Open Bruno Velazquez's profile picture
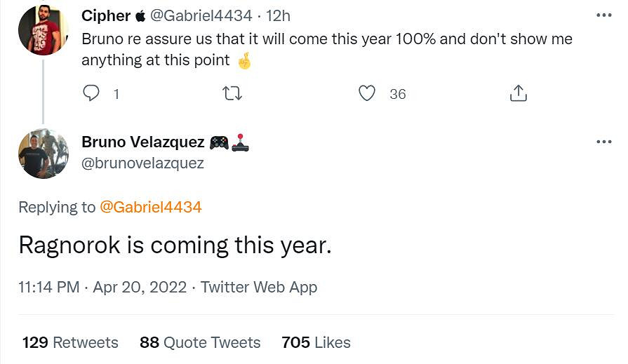Screen dimensions: 628x364 point(44,154)
